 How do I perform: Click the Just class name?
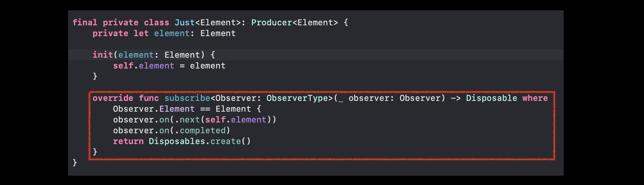pyautogui.click(x=185, y=23)
